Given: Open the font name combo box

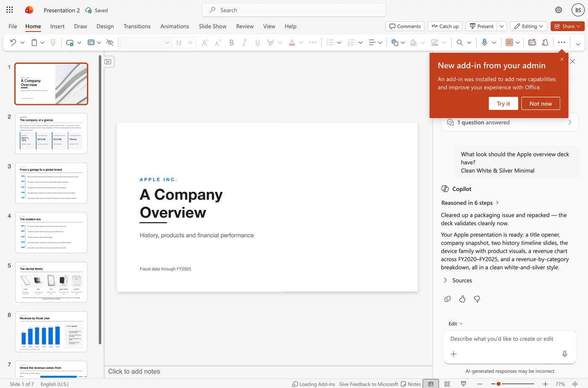Looking at the screenshot, I should point(145,42).
